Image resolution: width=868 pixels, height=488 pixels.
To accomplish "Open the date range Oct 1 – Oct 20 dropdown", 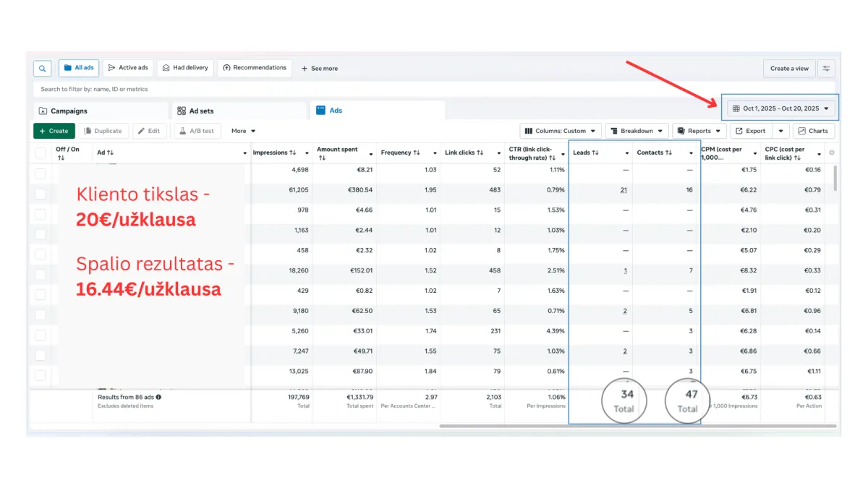I will (x=781, y=108).
